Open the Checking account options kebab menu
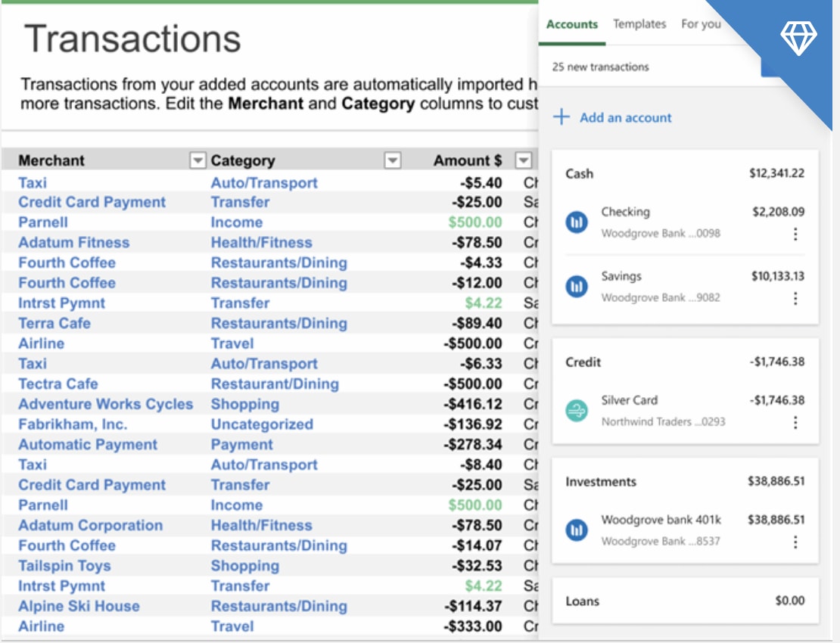This screenshot has width=840, height=643. [x=795, y=234]
